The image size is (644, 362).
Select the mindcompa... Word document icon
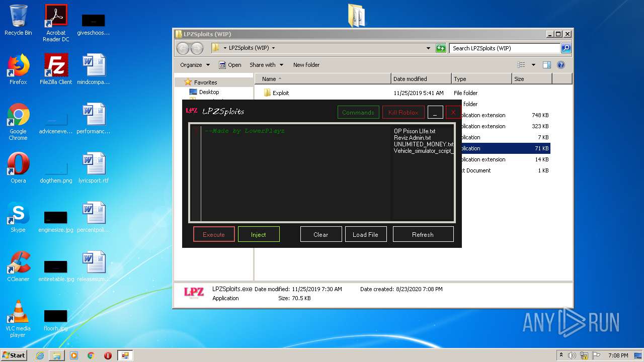[x=94, y=69]
